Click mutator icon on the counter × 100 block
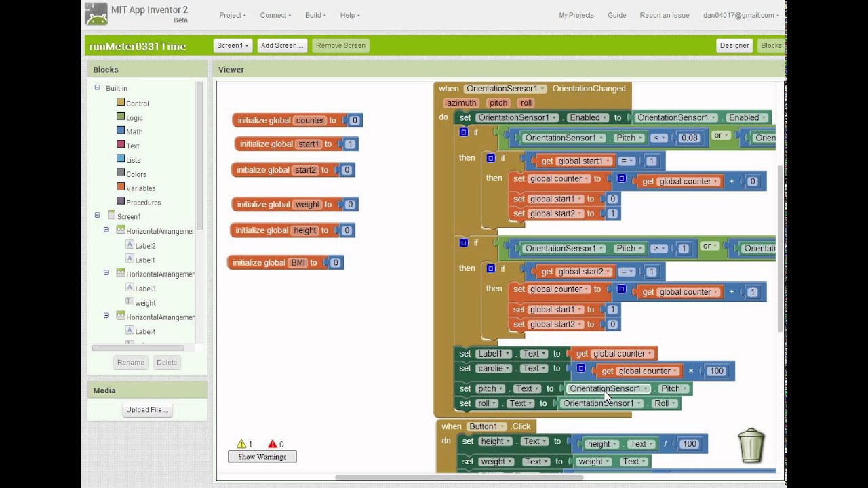This screenshot has height=488, width=868. [x=581, y=368]
